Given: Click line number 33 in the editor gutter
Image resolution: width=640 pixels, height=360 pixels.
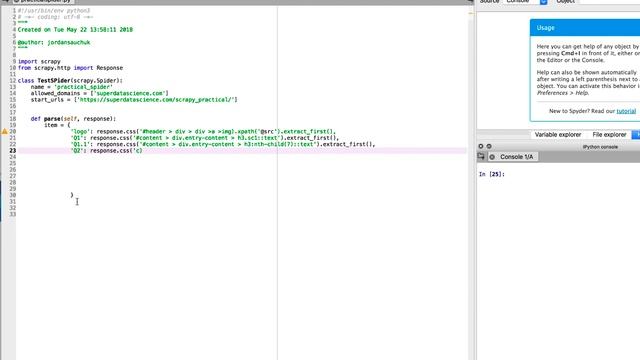Looking at the screenshot, I should click(x=13, y=214).
